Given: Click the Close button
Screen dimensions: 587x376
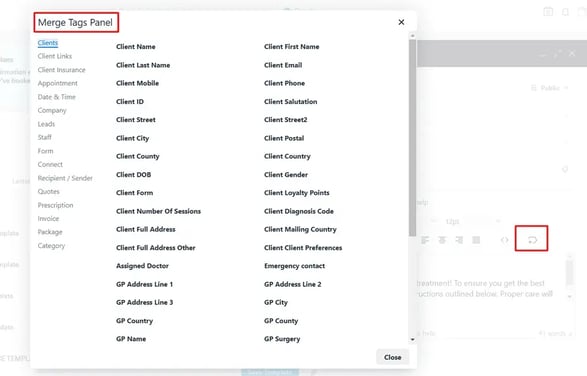Looking at the screenshot, I should (392, 357).
